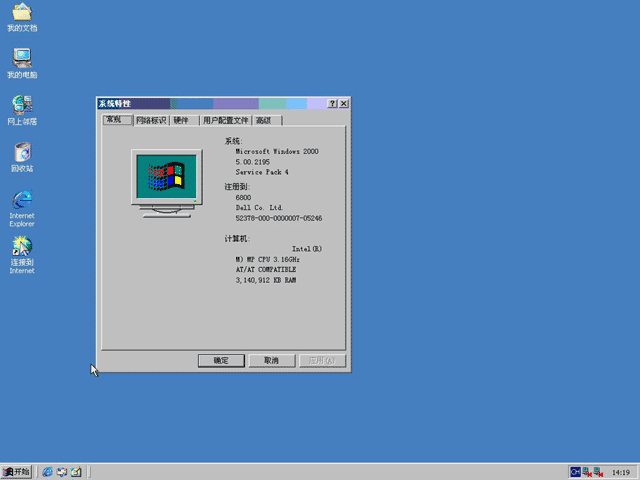The width and height of the screenshot is (640, 480).
Task: Open the 高级 tab
Action: click(267, 120)
